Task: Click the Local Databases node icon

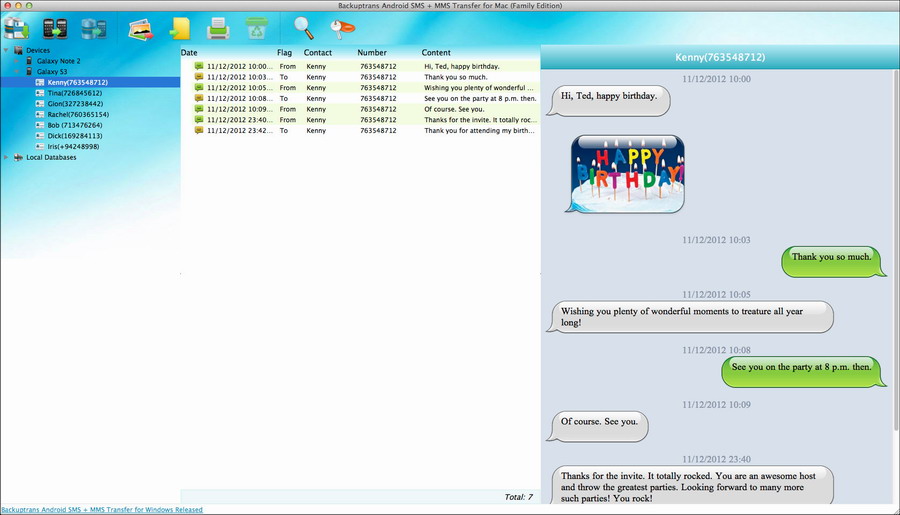Action: [18, 157]
